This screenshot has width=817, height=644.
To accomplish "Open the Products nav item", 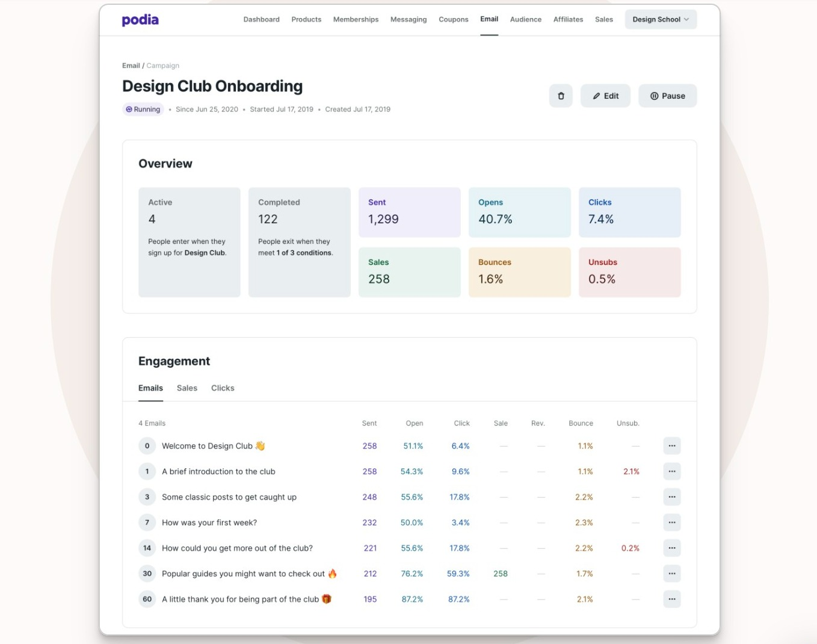I will coord(306,19).
